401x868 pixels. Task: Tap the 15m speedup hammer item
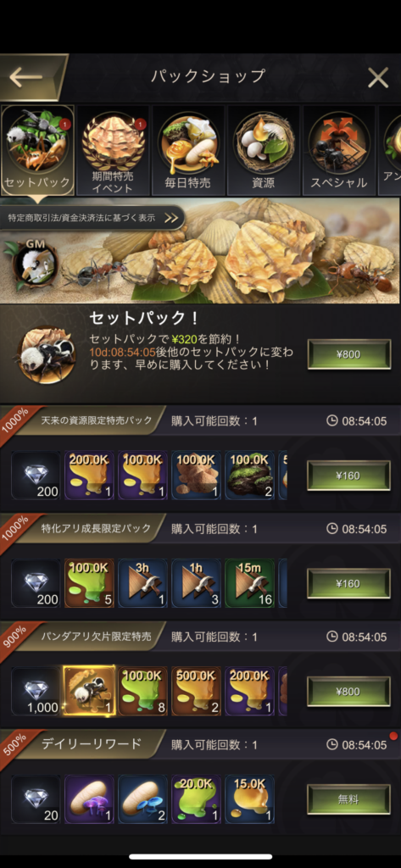(250, 583)
